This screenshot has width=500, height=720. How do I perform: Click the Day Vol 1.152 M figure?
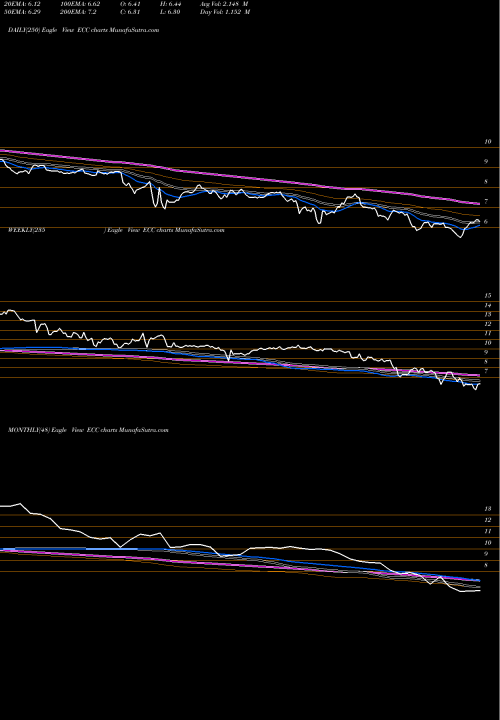pos(225,12)
